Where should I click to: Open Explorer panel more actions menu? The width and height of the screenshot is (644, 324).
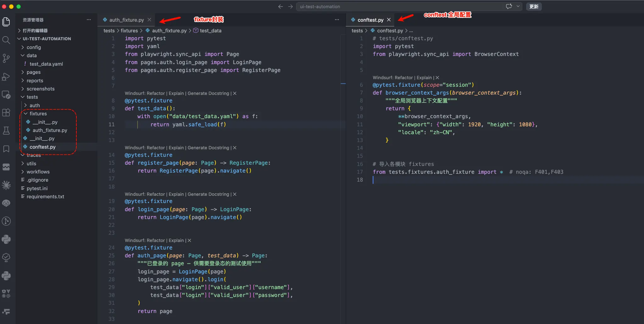89,20
